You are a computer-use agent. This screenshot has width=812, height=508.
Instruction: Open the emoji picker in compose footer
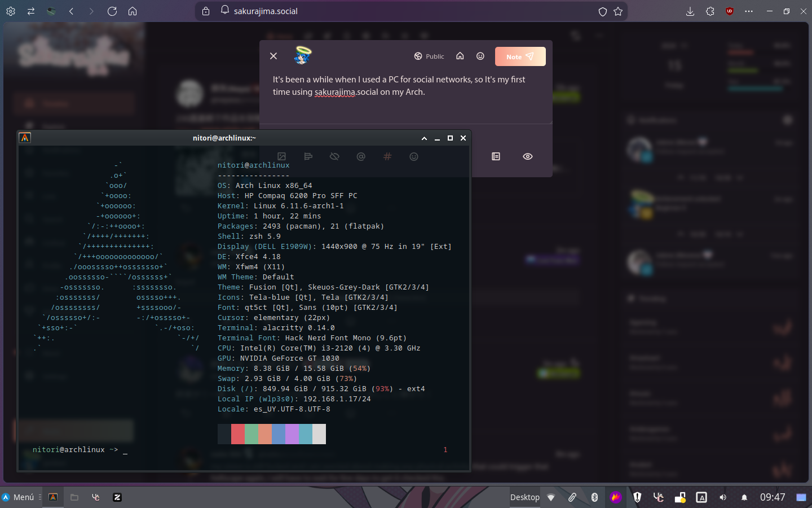pyautogui.click(x=414, y=156)
